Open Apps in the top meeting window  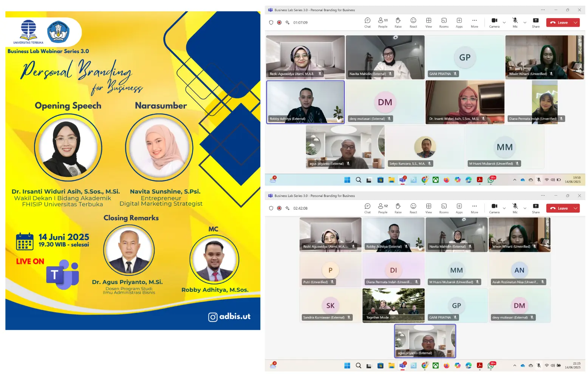(459, 22)
